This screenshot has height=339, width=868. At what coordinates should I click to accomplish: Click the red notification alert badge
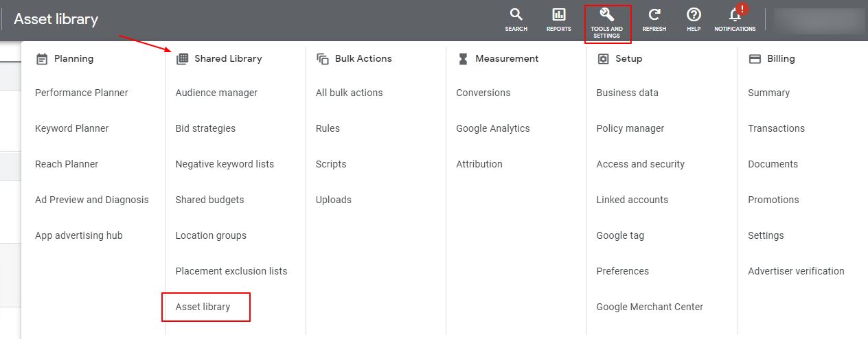coord(742,10)
